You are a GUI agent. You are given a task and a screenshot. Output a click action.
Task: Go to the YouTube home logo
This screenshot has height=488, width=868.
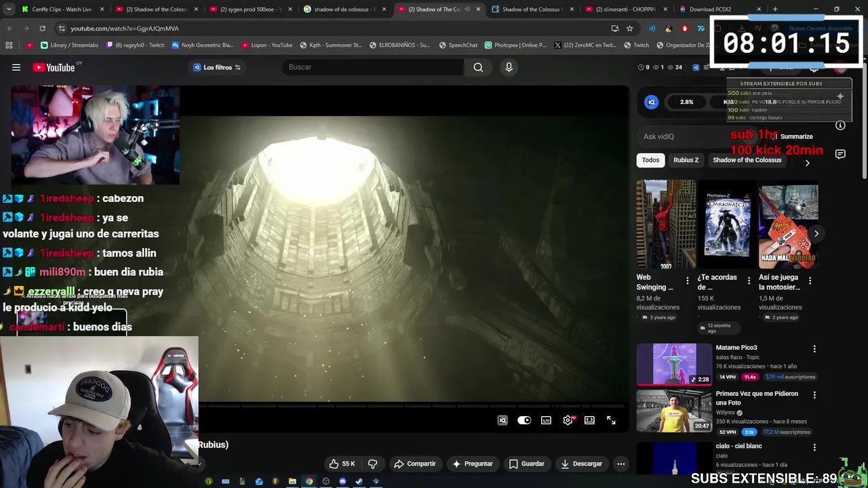54,67
